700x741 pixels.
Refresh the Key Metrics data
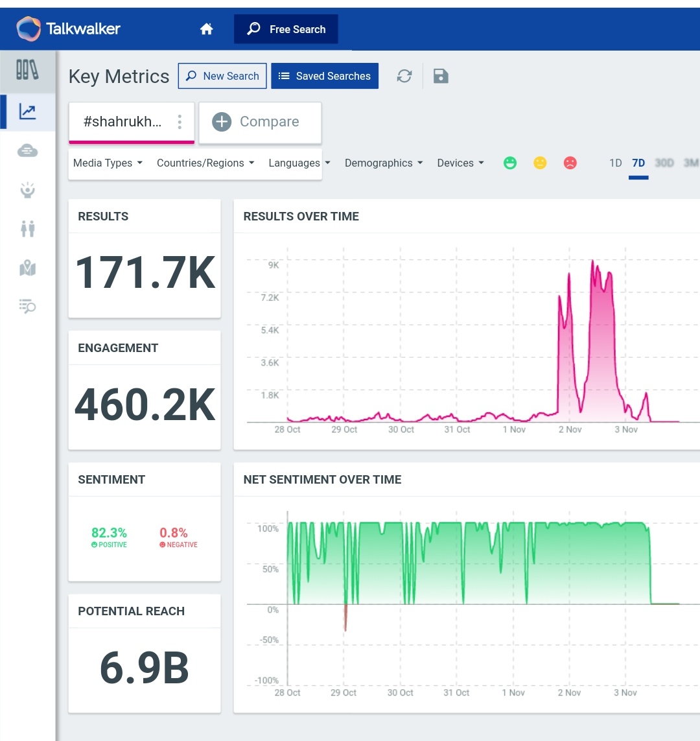coord(404,76)
